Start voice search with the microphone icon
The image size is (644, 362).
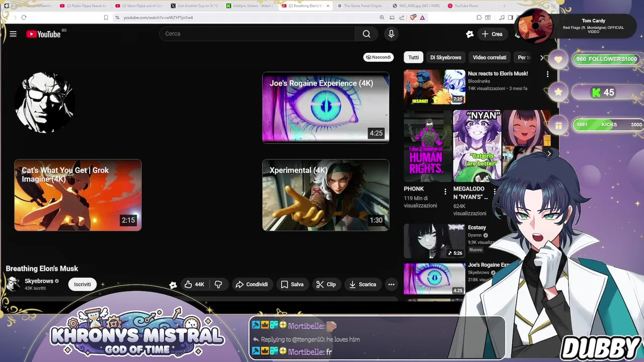click(x=391, y=34)
